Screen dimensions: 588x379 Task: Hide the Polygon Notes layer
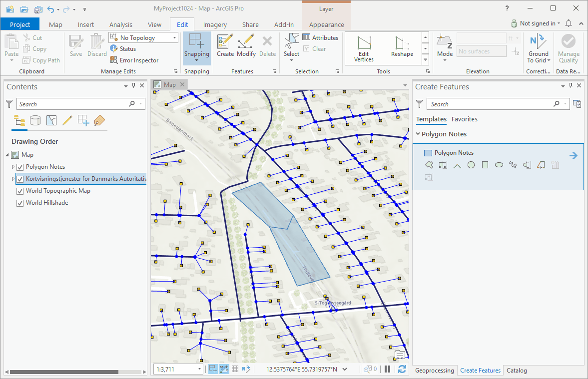pos(20,167)
